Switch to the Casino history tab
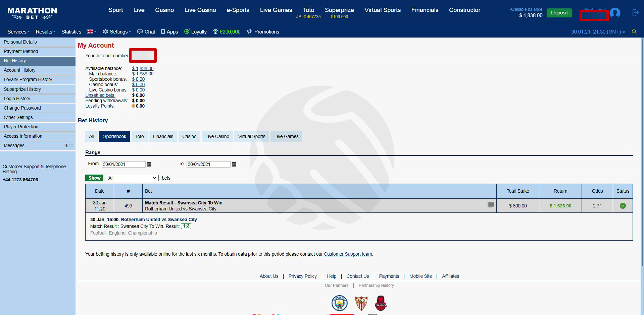Screen dimensions: 644x315 [x=189, y=136]
